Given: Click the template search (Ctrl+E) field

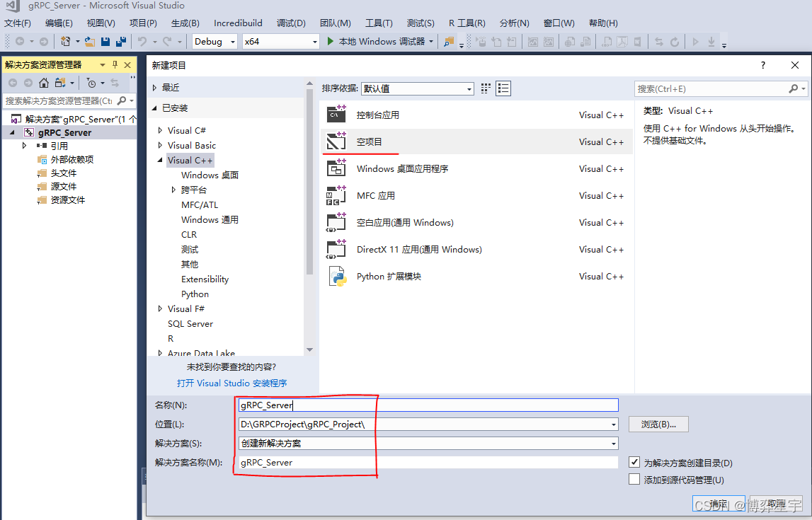Looking at the screenshot, I should [711, 89].
